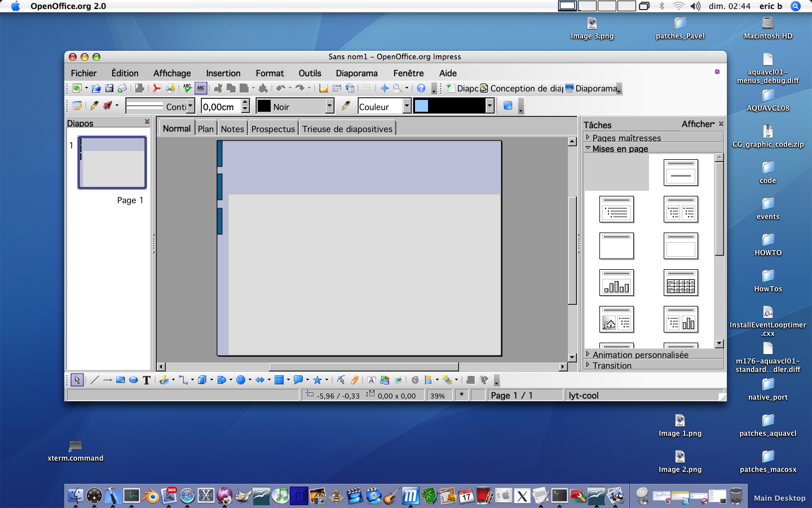Send the document as e-mail icon

click(x=122, y=88)
